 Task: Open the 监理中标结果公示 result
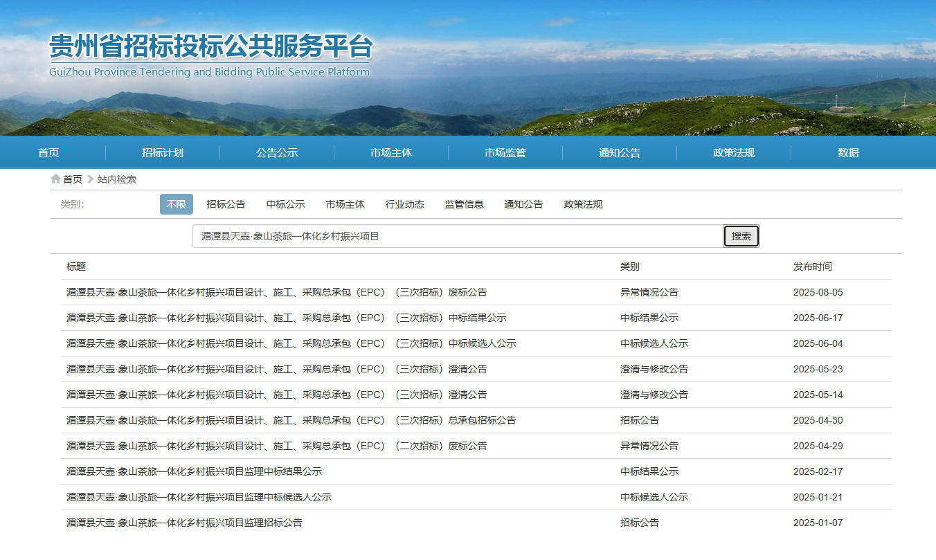coord(195,471)
